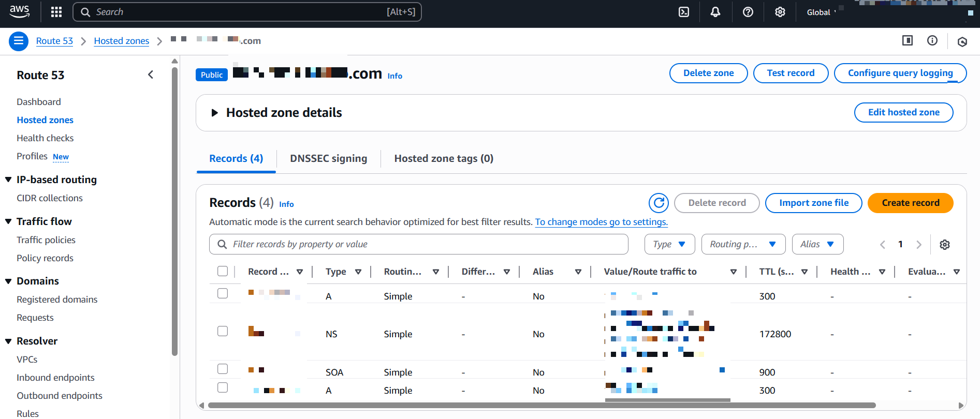Open the notifications bell icon
Viewport: 980px width, 419px height.
point(715,12)
